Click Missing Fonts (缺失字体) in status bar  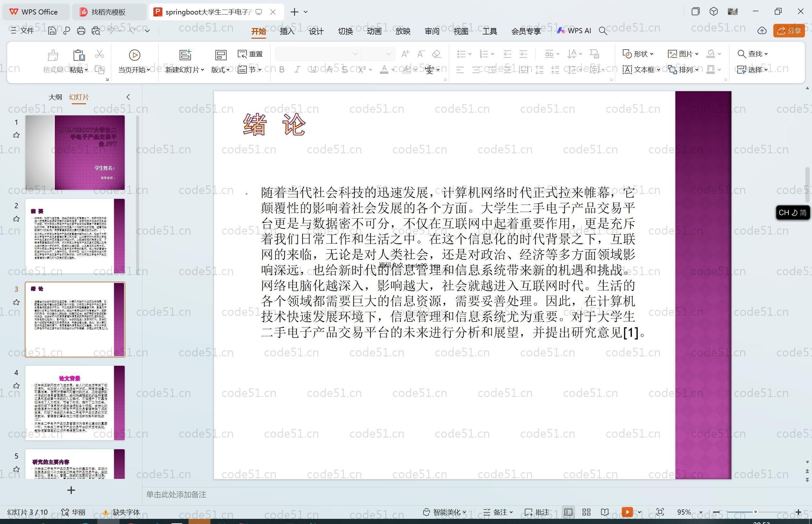[121, 512]
